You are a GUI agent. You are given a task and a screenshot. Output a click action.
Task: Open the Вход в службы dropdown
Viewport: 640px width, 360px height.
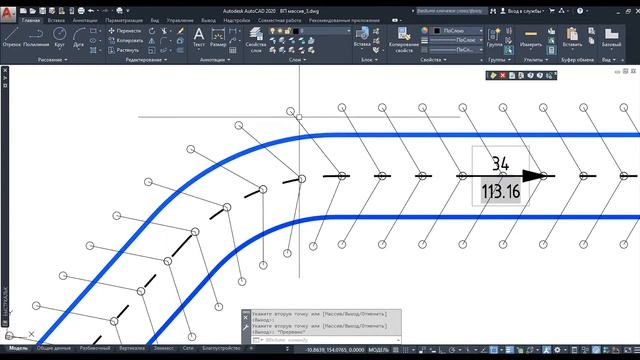[526, 11]
